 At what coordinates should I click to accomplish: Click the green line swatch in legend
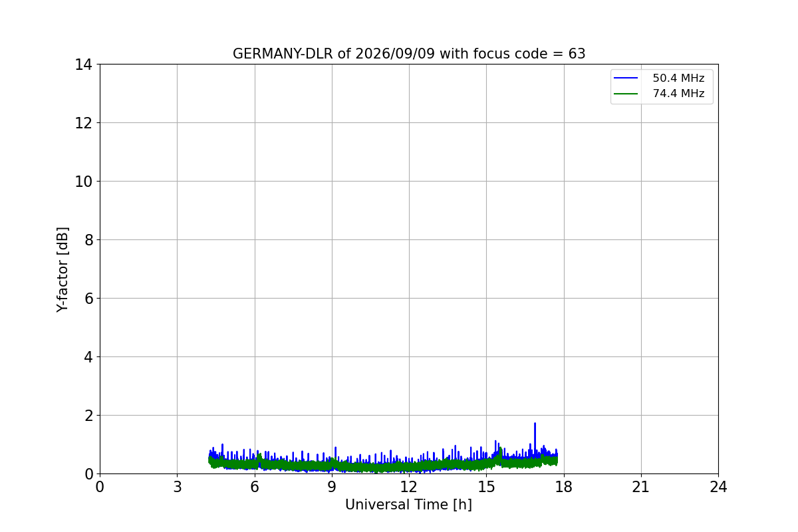pyautogui.click(x=626, y=94)
